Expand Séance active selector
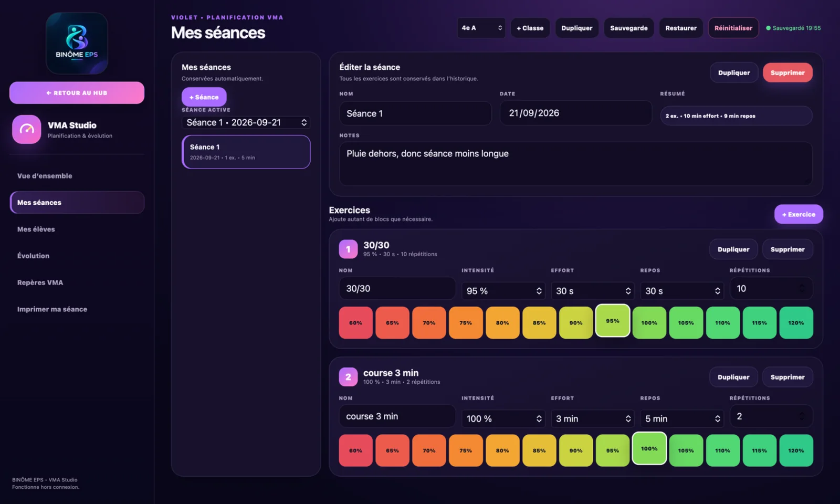840x504 pixels. (246, 122)
